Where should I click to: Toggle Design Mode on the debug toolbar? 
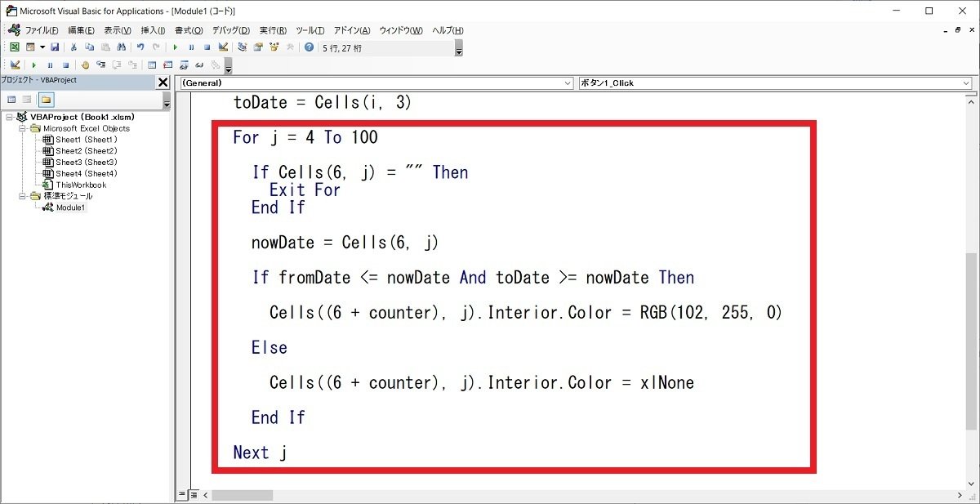coord(14,65)
